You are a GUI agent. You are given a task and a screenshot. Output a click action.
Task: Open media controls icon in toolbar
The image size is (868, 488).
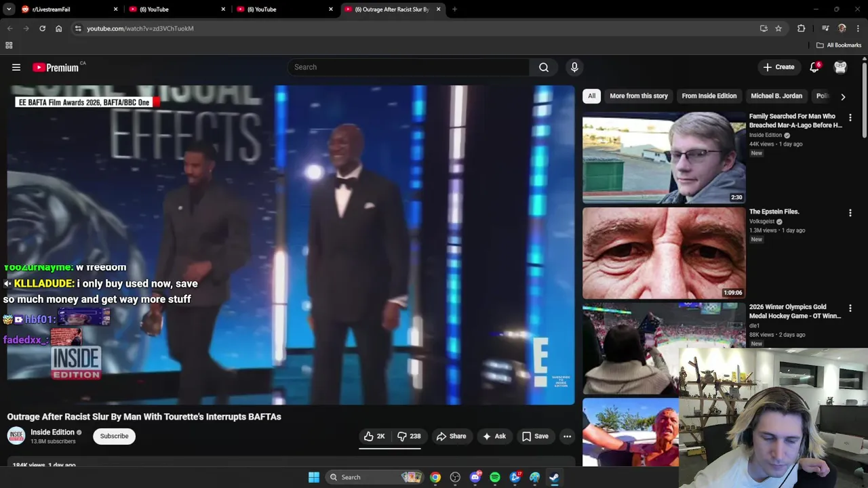click(x=825, y=28)
